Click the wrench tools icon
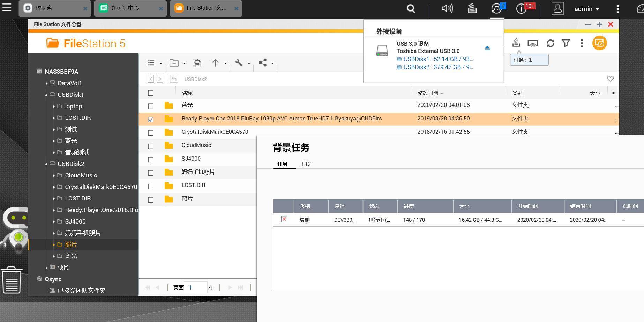This screenshot has width=644, height=322. [239, 63]
